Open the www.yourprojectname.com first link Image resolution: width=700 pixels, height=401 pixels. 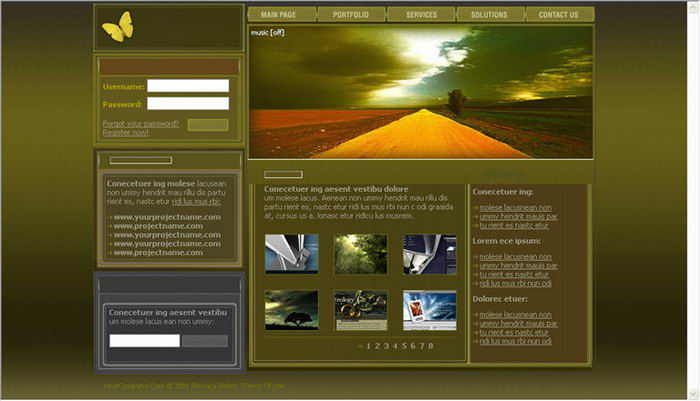166,217
